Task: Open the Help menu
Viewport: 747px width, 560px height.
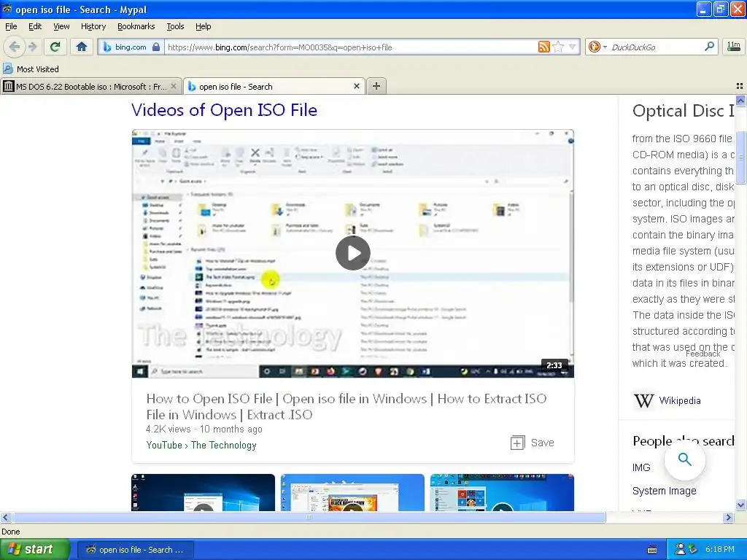Action: [204, 26]
